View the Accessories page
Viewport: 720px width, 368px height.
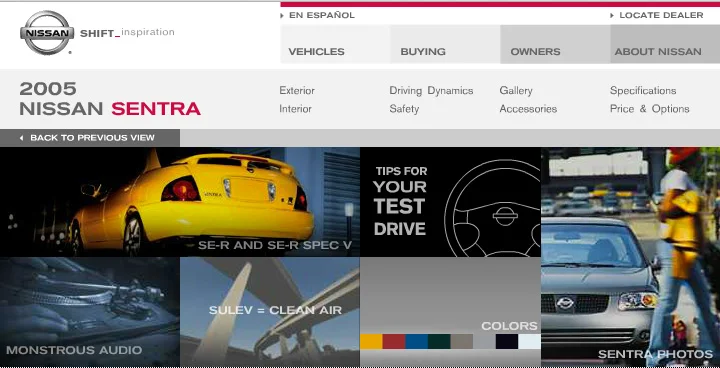(x=528, y=109)
